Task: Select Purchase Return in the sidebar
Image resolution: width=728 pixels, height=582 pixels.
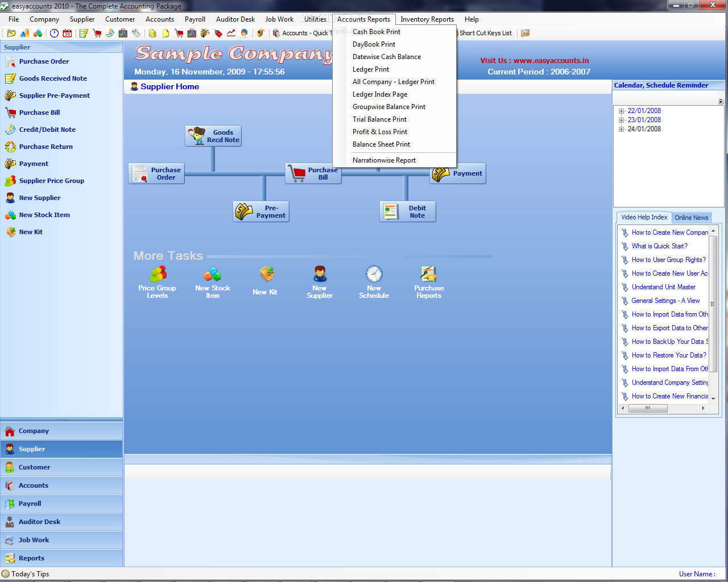Action: (45, 147)
